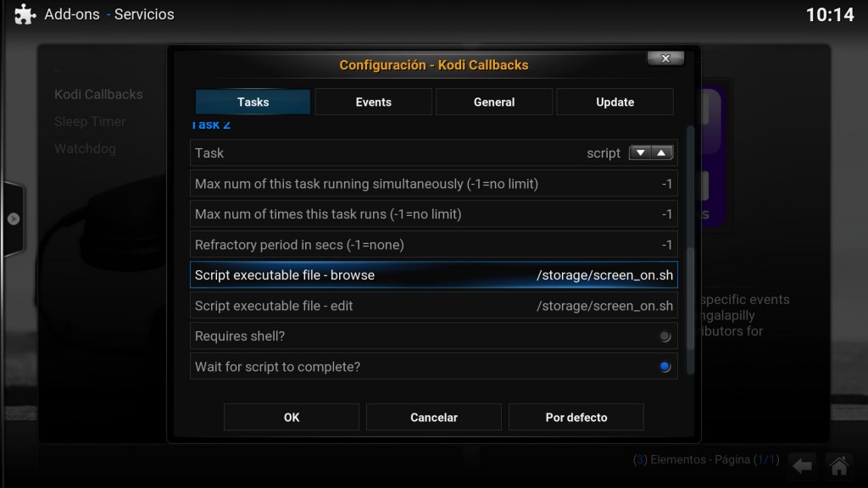Select Kodi Callbacks in the services list
The height and width of the screenshot is (488, 868).
(x=98, y=95)
